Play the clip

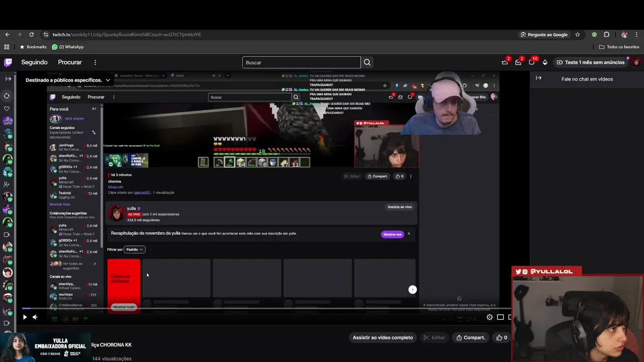pyautogui.click(x=25, y=317)
